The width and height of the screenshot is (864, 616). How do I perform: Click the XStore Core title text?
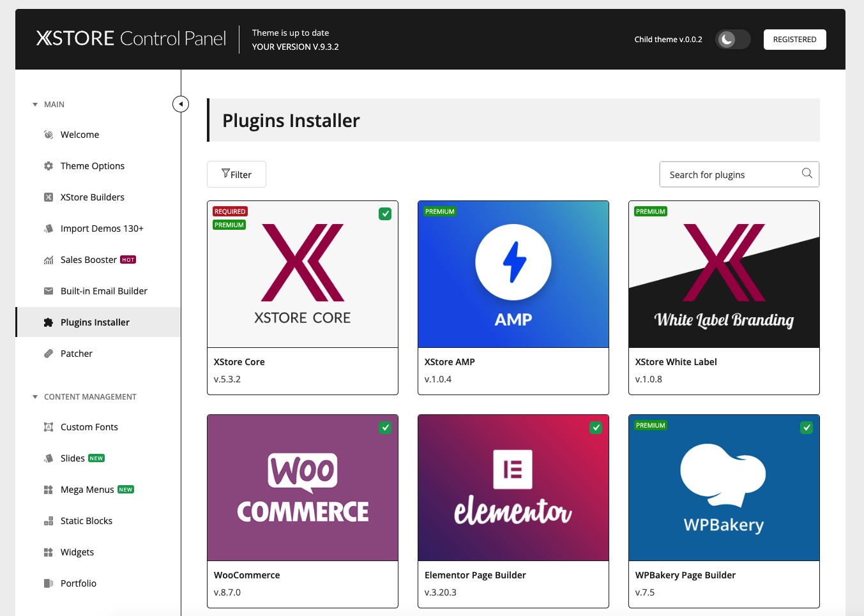(239, 362)
